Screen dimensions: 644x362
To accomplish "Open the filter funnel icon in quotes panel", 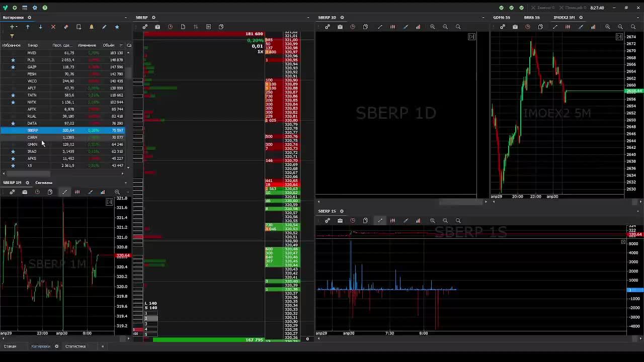I will [x=12, y=36].
